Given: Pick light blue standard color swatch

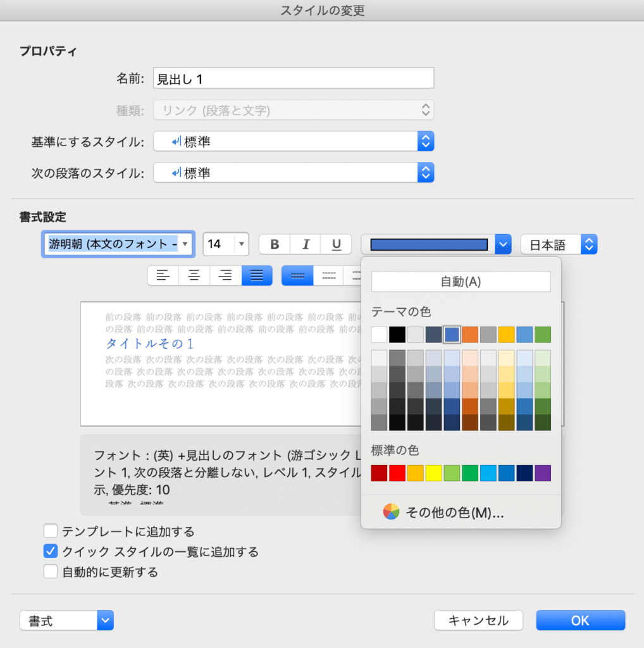Looking at the screenshot, I should point(488,473).
